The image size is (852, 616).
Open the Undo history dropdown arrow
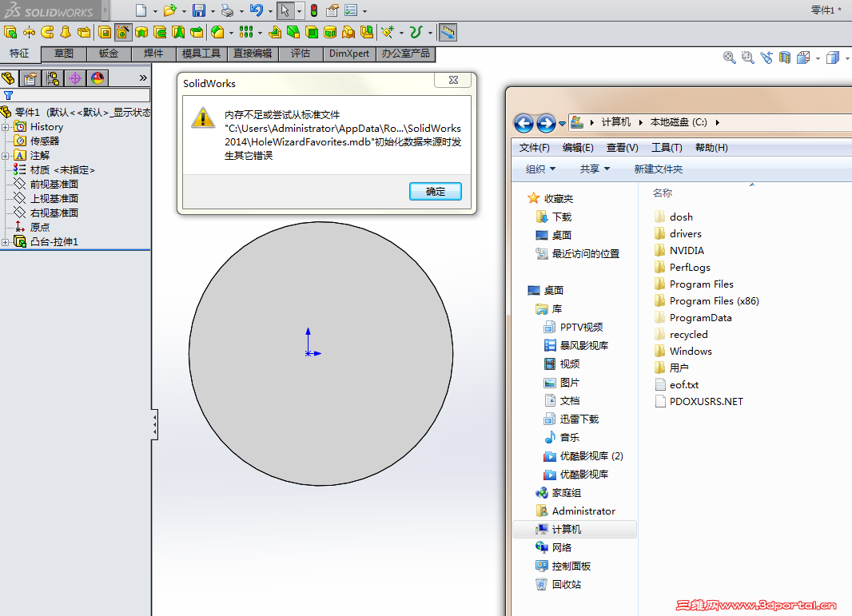(x=270, y=11)
